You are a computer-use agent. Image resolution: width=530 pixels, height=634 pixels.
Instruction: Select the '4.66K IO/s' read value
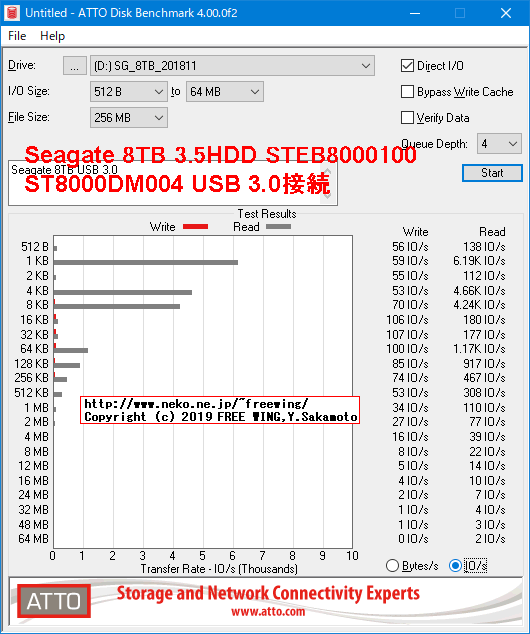[479, 291]
